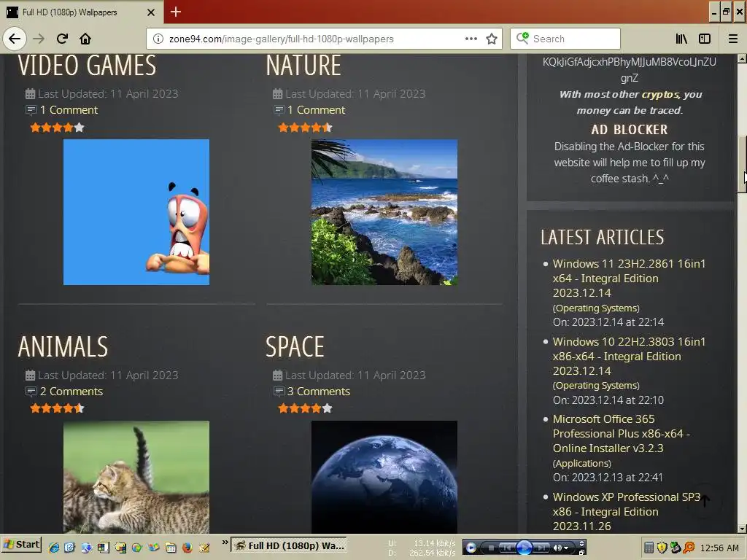Open the ANIMALS gallery heading
Viewport: 747px width, 560px height.
63,346
